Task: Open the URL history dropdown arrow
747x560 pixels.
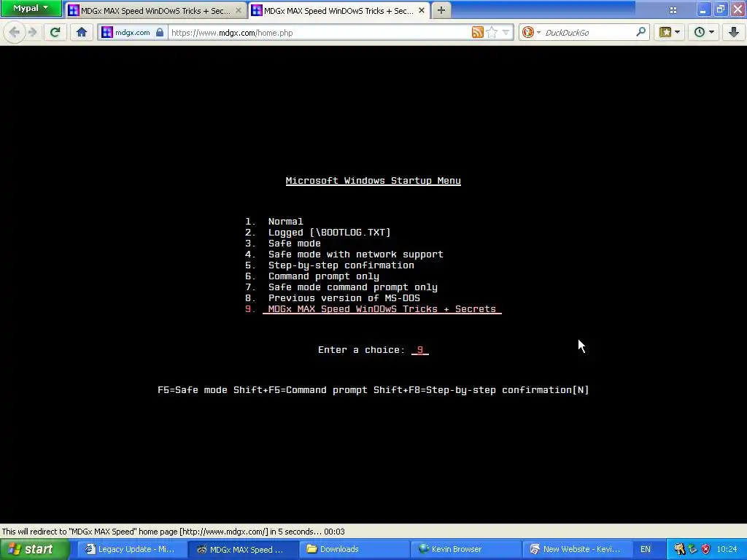Action: point(506,32)
